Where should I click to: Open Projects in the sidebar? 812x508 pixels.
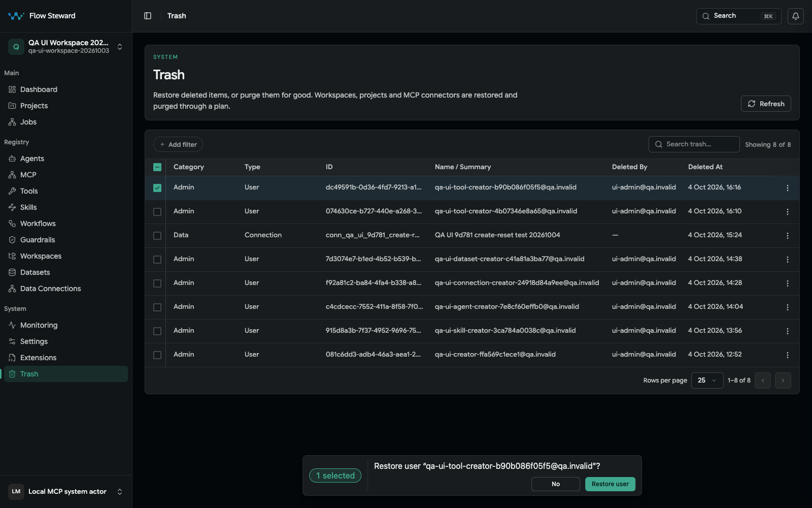66,106
